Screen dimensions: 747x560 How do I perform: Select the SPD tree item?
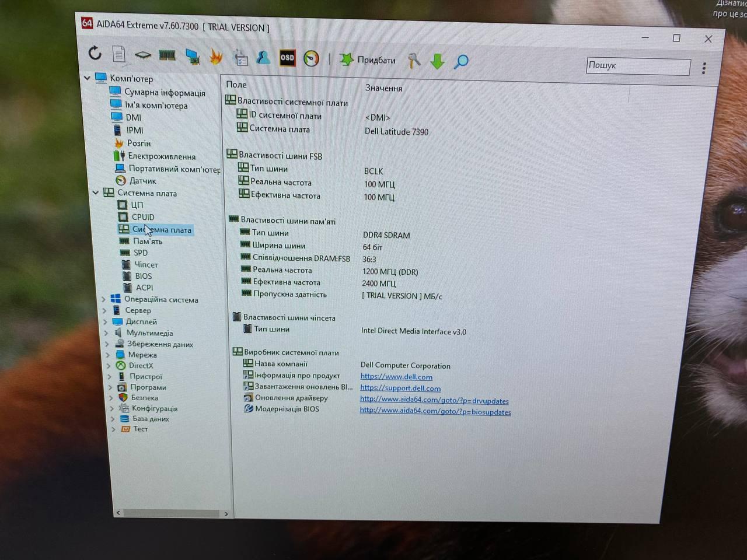click(x=141, y=253)
